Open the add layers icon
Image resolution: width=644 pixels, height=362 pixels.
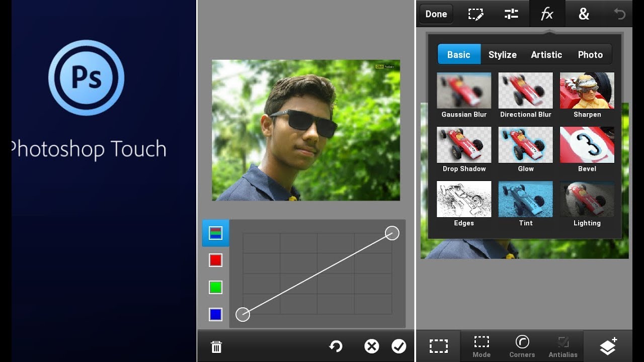[x=608, y=346]
